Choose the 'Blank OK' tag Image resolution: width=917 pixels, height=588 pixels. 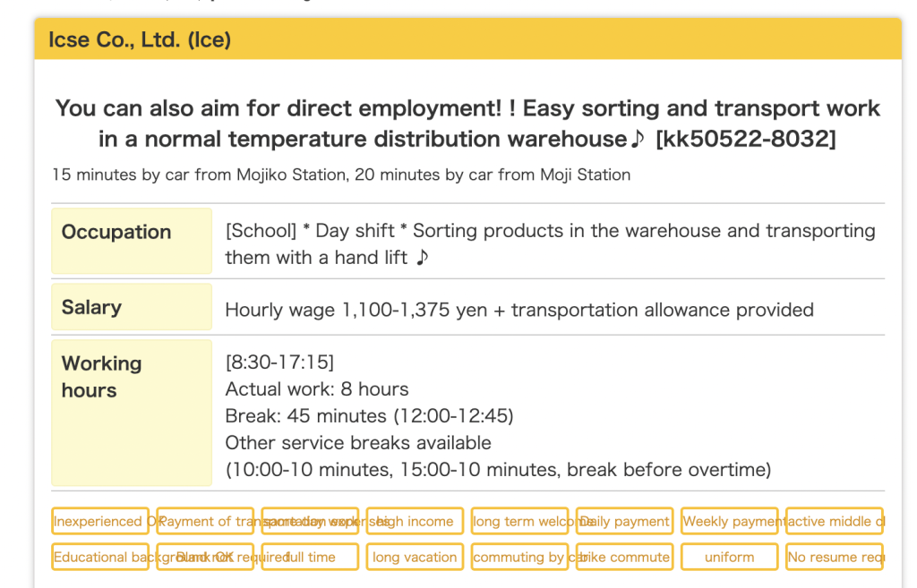[x=205, y=557]
